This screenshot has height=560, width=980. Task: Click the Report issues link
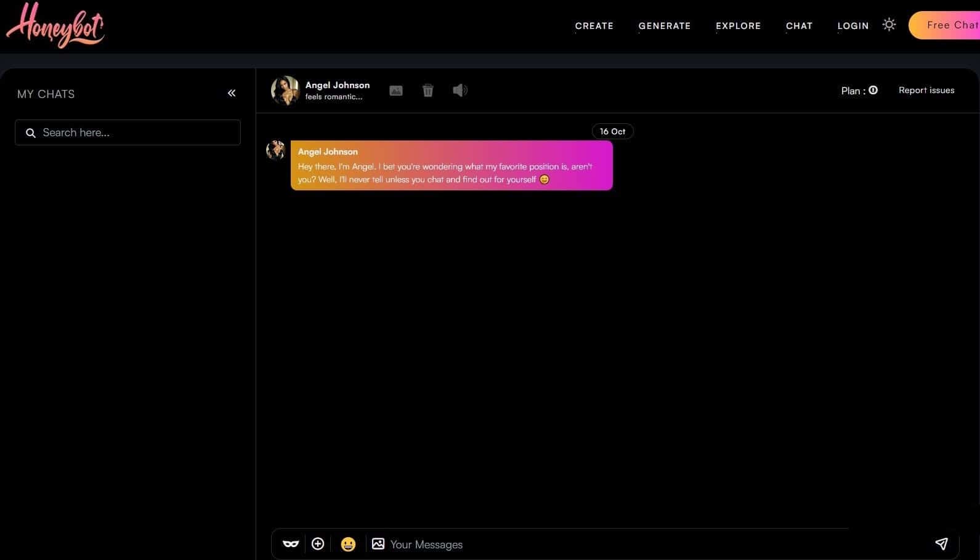pyautogui.click(x=926, y=90)
